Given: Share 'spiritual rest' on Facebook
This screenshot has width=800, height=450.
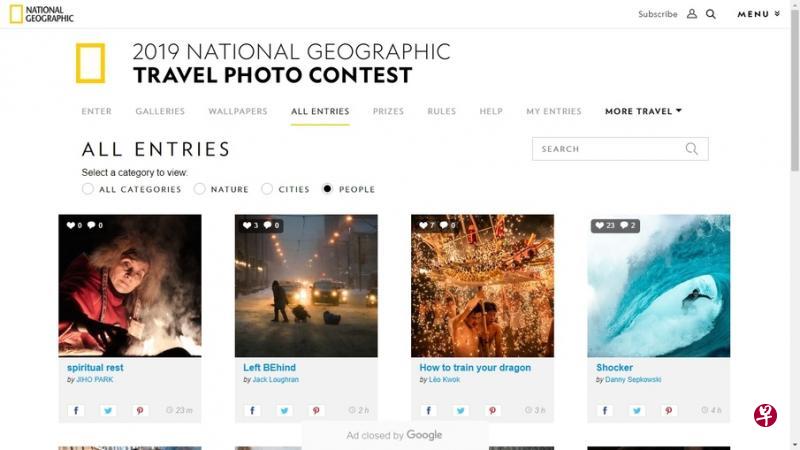Looking at the screenshot, I should (x=77, y=410).
